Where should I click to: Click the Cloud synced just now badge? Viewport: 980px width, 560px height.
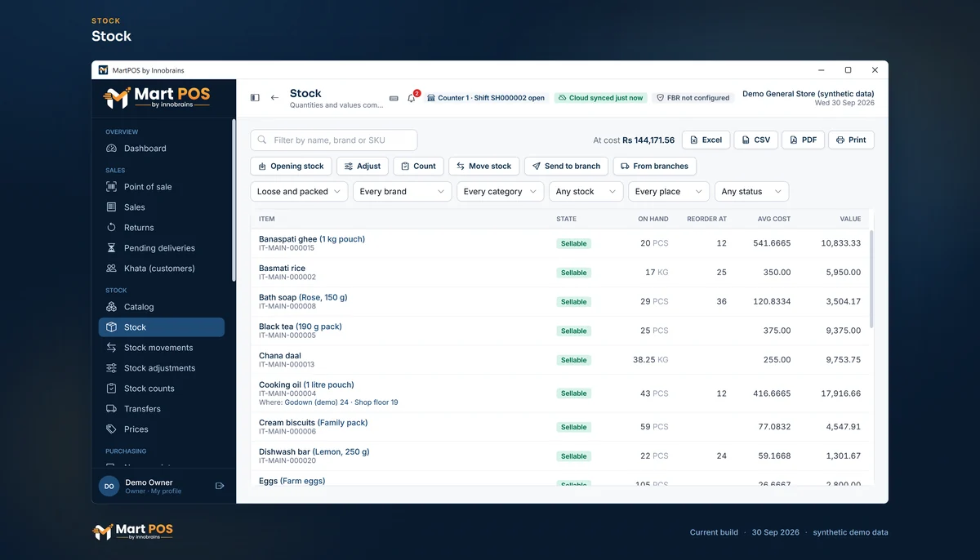point(600,98)
